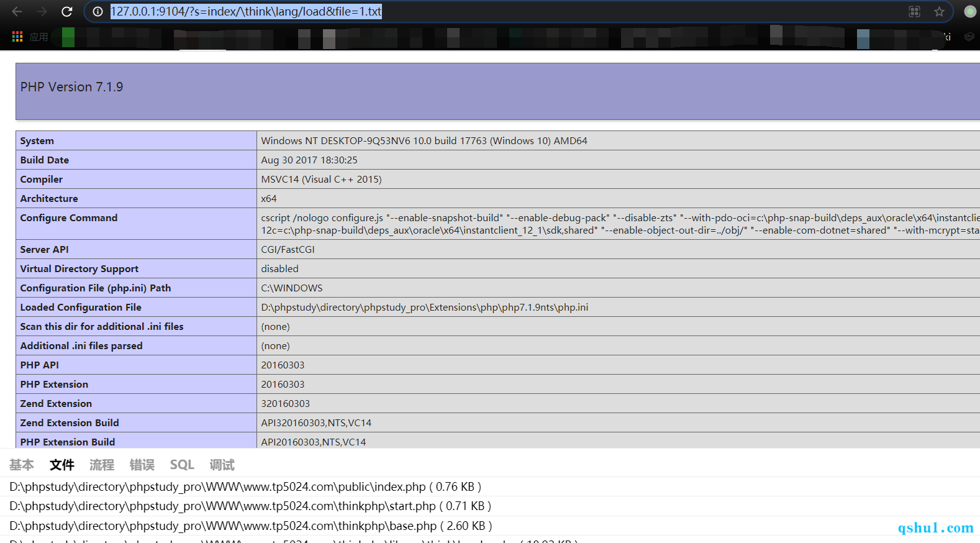Click the PHP API 20160303 value
Viewport: 980px width, 543px height.
[283, 365]
